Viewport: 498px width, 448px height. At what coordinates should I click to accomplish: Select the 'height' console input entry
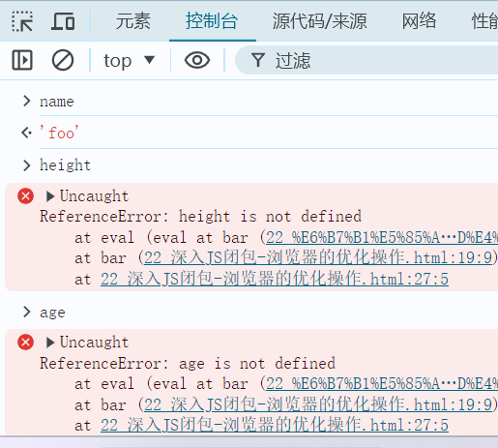(x=65, y=164)
